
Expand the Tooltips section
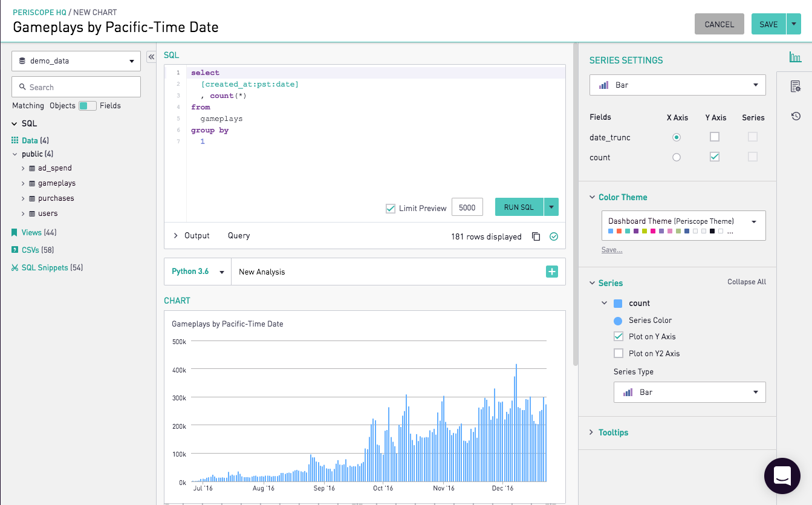592,432
